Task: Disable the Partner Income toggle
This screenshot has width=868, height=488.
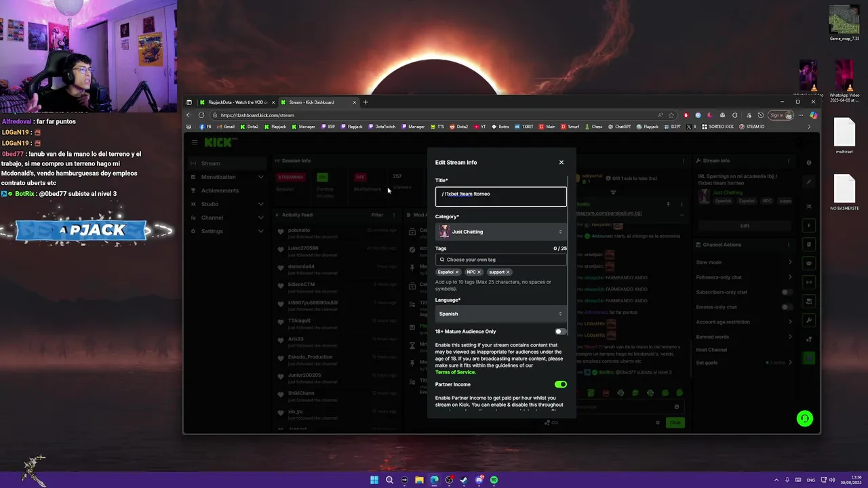Action: (x=560, y=384)
